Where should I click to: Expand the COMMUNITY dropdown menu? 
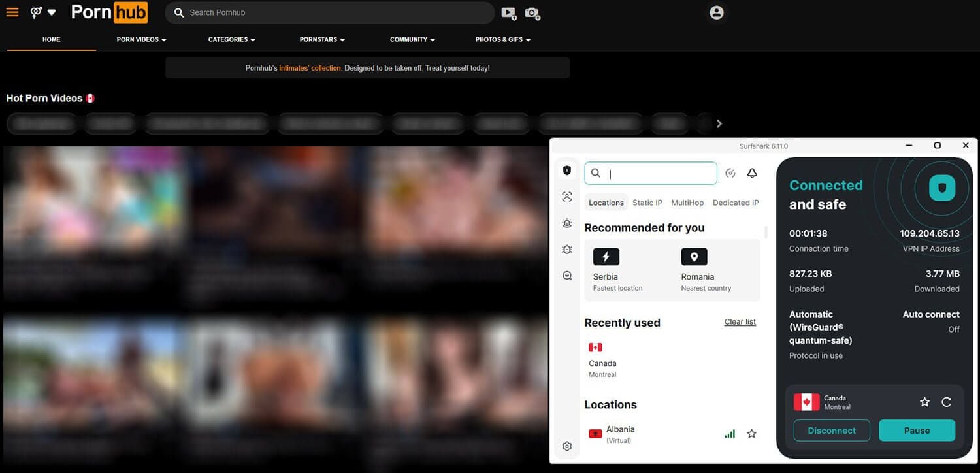coord(413,39)
